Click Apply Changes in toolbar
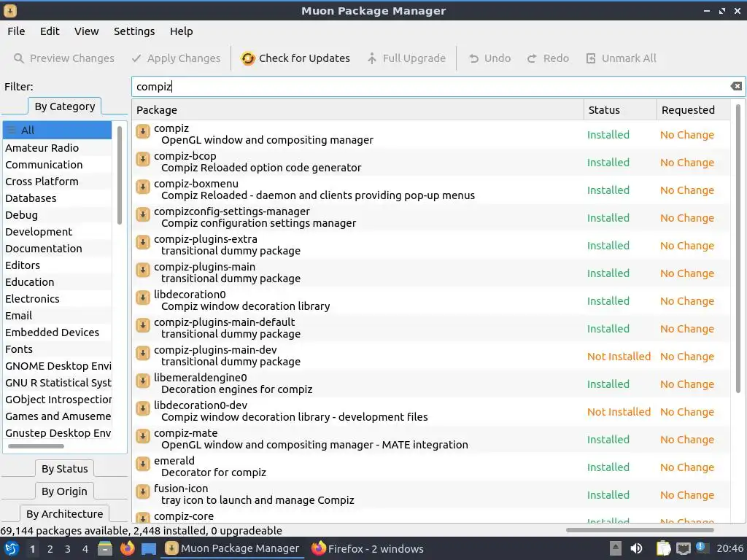The height and width of the screenshot is (560, 747). click(177, 58)
